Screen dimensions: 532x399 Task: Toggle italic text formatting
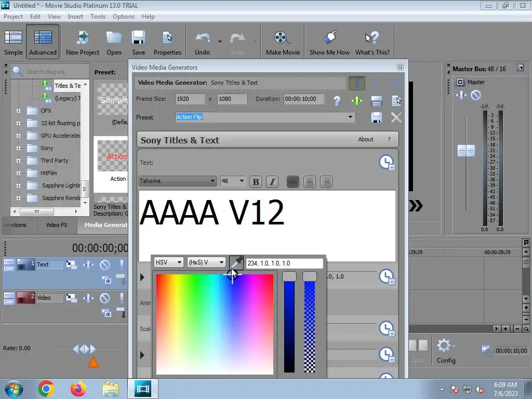pos(272,182)
